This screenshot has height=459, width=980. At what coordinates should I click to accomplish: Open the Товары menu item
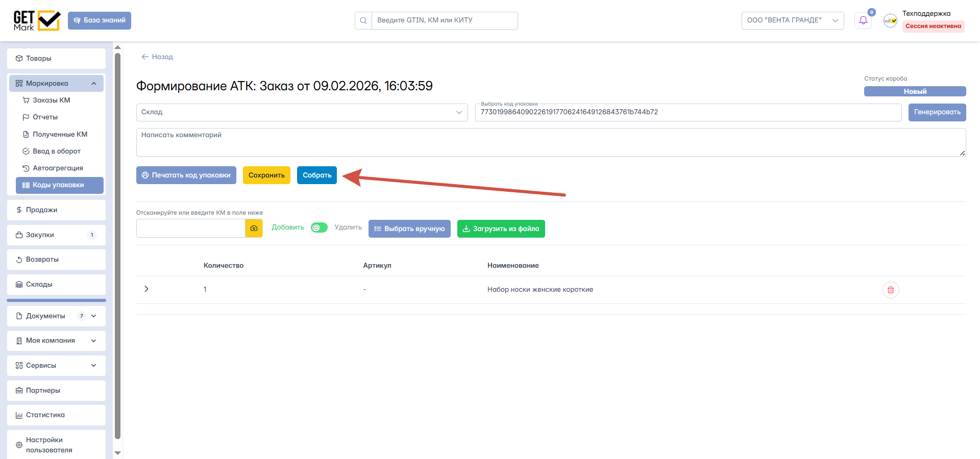tap(56, 58)
